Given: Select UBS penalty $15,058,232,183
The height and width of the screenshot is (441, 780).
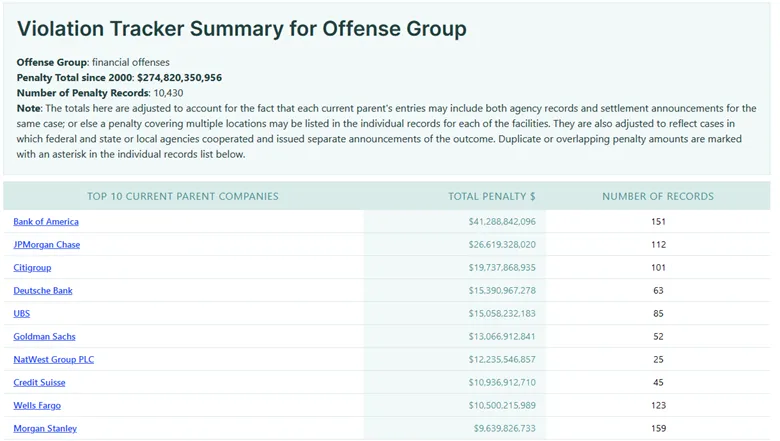Looking at the screenshot, I should (502, 313).
